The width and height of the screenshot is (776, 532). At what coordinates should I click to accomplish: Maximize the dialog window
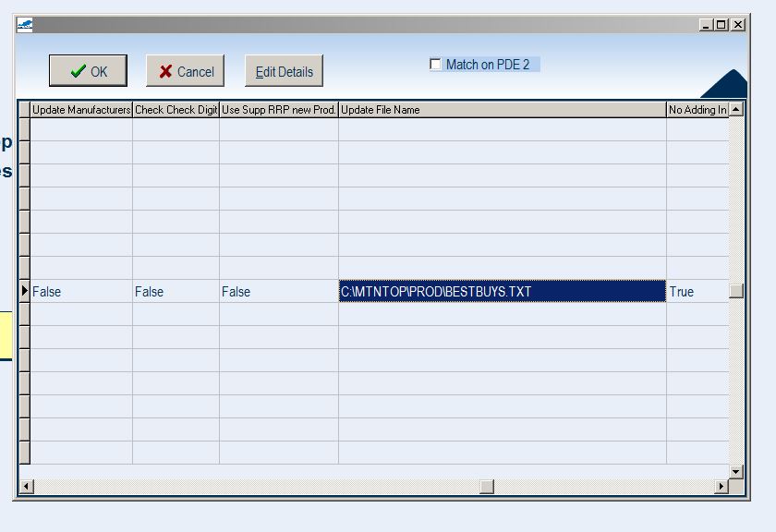pos(721,25)
